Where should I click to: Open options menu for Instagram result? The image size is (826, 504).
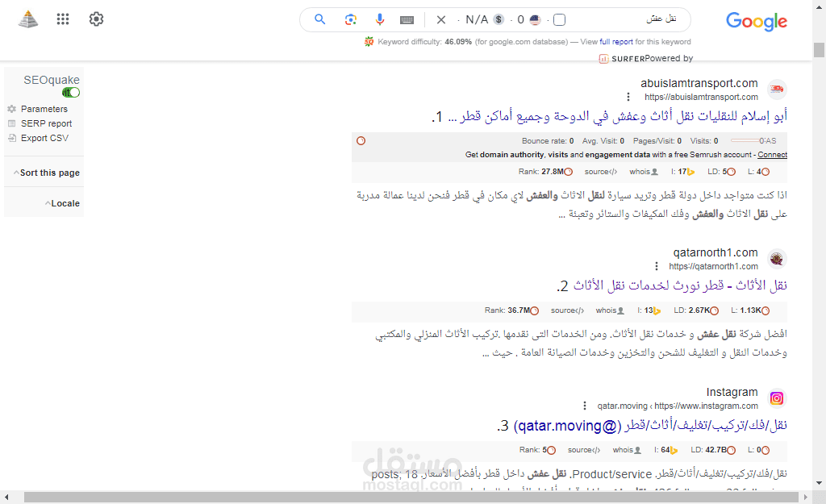pos(584,406)
